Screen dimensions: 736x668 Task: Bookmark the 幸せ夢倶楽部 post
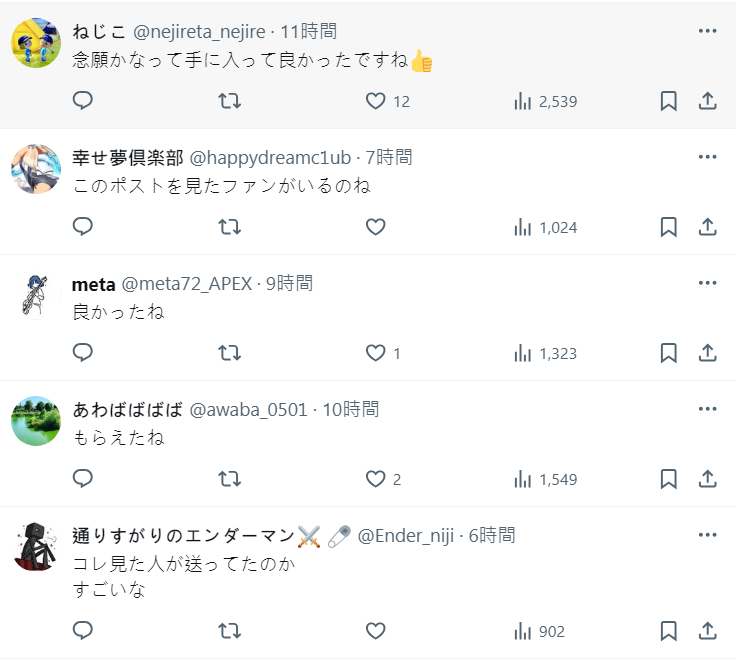668,227
